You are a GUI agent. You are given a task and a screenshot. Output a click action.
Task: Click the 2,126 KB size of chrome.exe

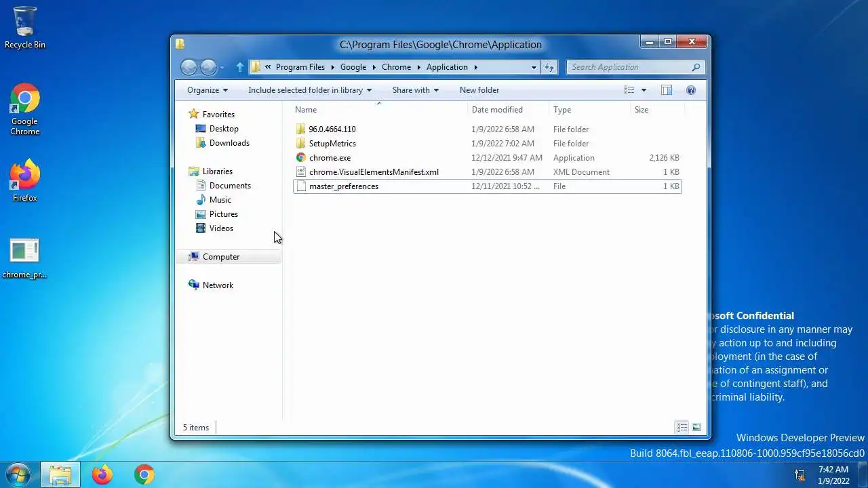664,158
